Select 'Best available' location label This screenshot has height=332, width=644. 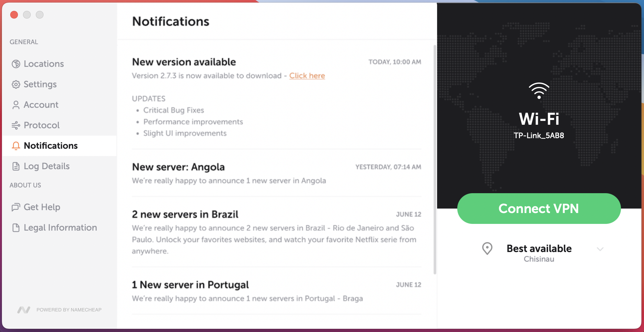click(x=539, y=249)
